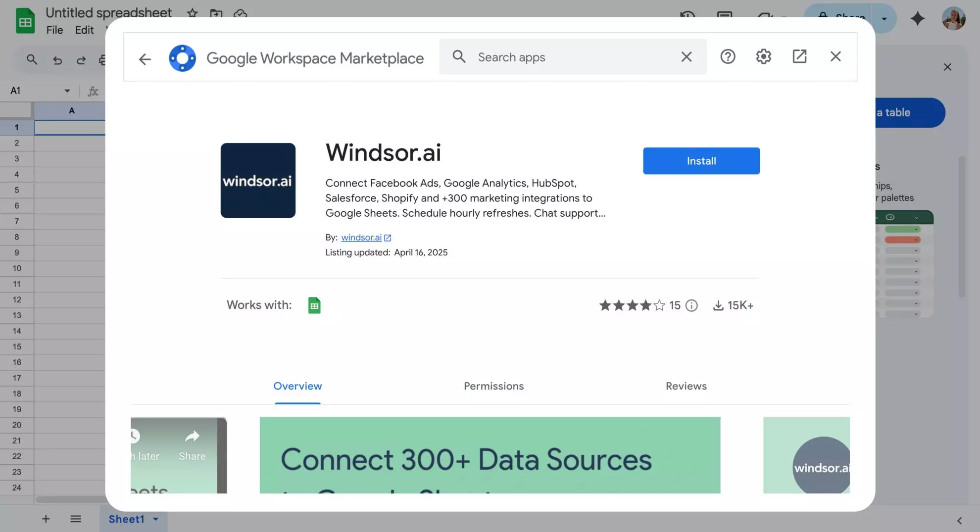View the Connect 300+ Data Sources screenshot

pyautogui.click(x=490, y=455)
